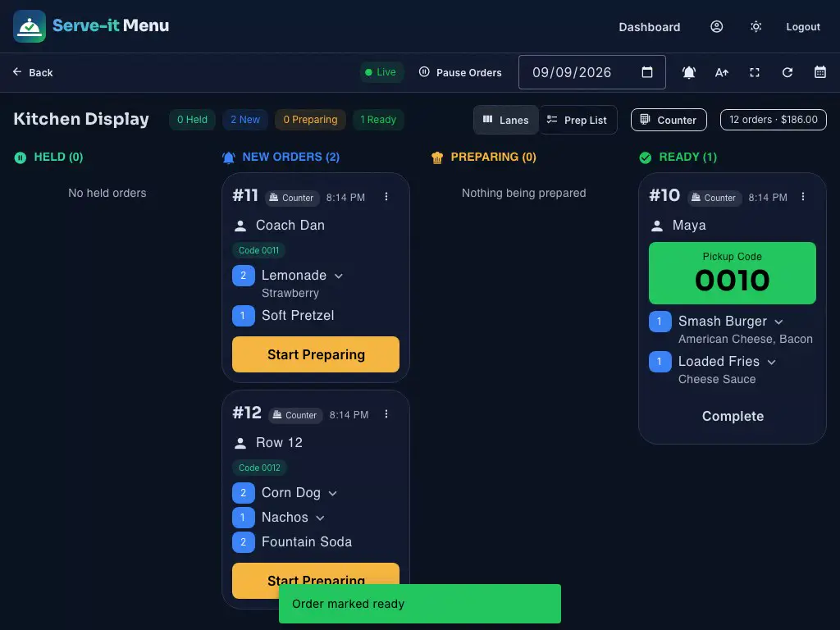Open the more options menu on order #12
This screenshot has width=840, height=630.
[386, 414]
